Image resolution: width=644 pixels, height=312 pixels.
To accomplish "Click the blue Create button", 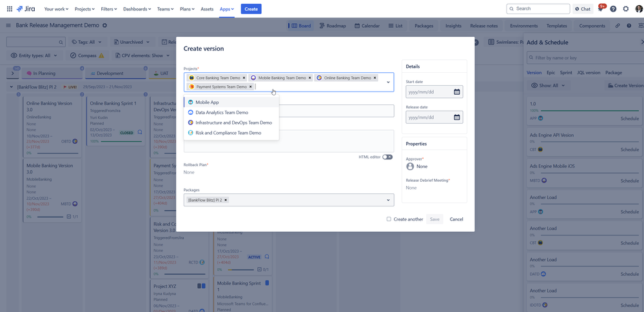I will click(x=251, y=8).
